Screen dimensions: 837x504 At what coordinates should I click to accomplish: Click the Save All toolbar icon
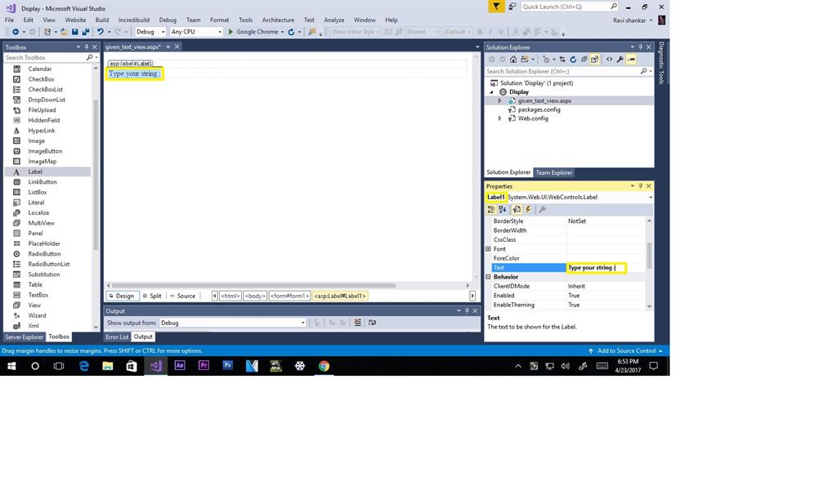pyautogui.click(x=85, y=32)
